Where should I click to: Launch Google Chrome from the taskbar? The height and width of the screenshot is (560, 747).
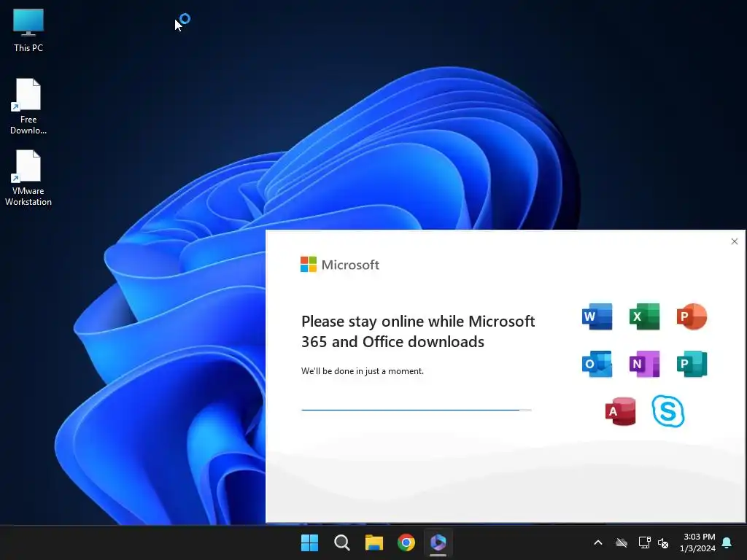click(406, 542)
